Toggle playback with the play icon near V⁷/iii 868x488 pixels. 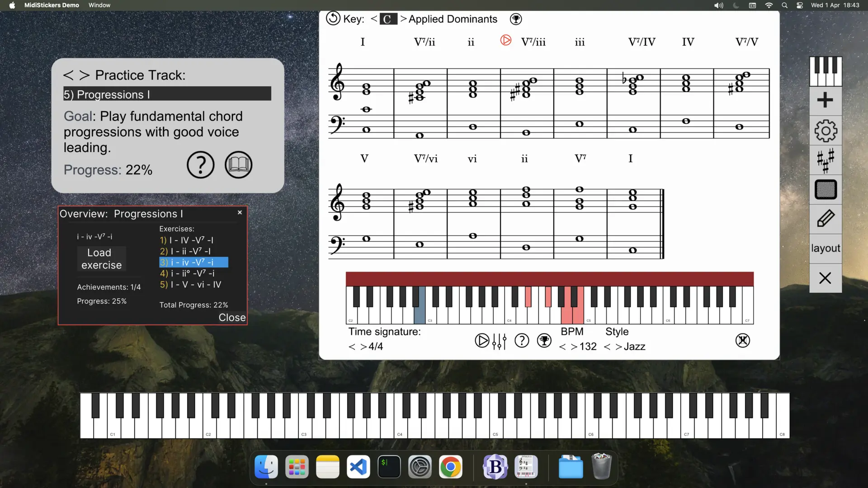506,40
